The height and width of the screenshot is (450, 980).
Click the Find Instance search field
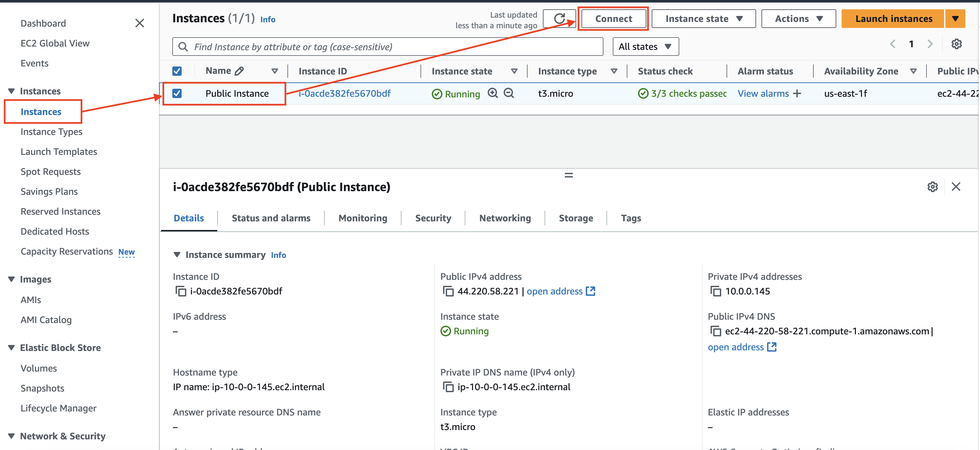388,47
